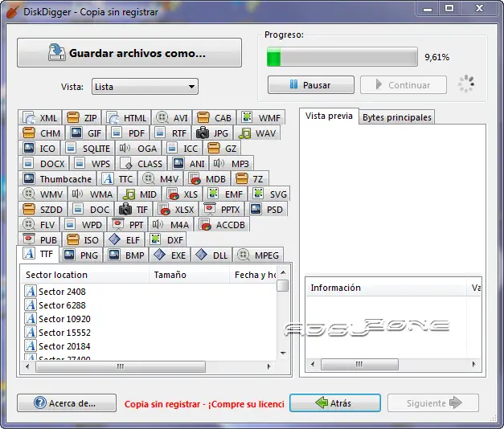Maximize the DiskDigger window
Viewport: 504px width, 429px height.
point(449,8)
